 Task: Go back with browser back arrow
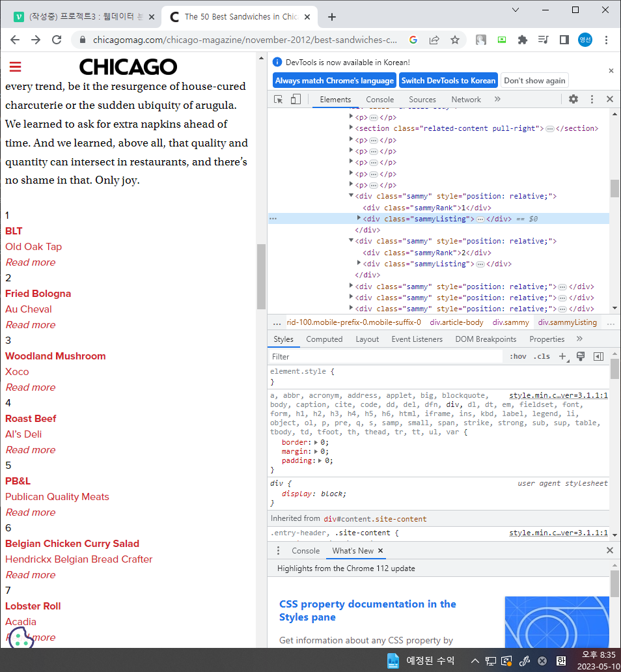15,40
